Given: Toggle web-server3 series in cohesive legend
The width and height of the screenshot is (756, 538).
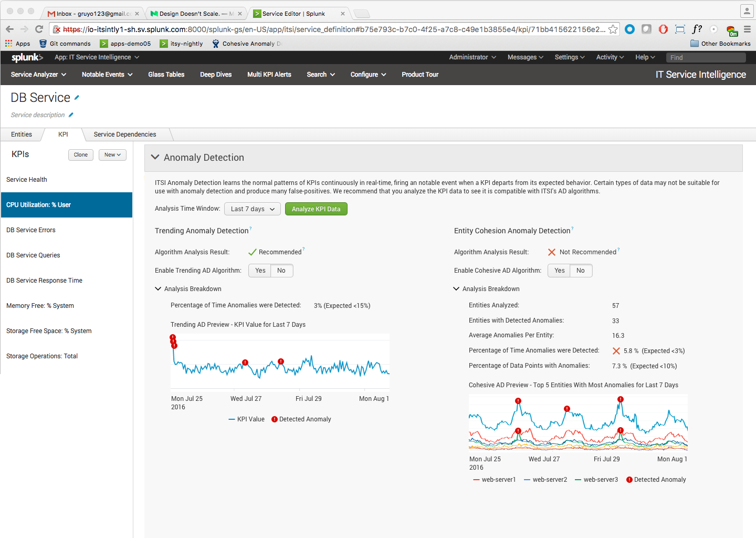Looking at the screenshot, I should (596, 480).
